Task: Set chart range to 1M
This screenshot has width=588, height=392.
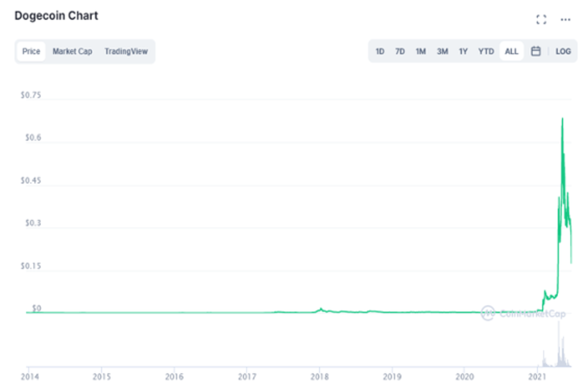Action: (420, 51)
